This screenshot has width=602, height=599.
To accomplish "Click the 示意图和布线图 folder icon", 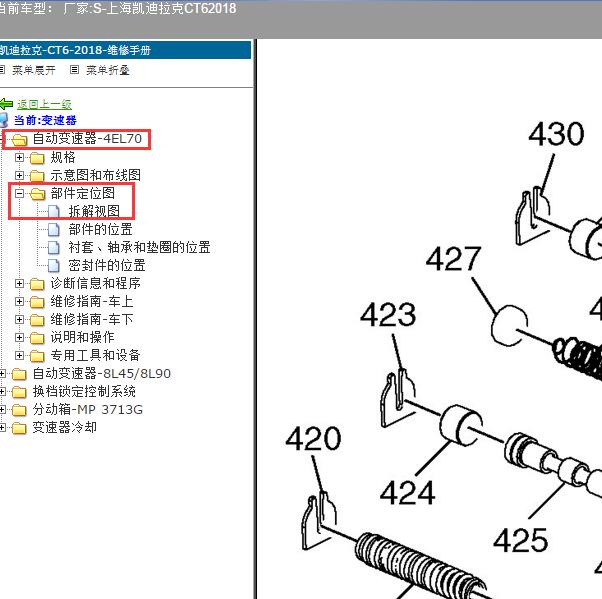I will (x=37, y=176).
